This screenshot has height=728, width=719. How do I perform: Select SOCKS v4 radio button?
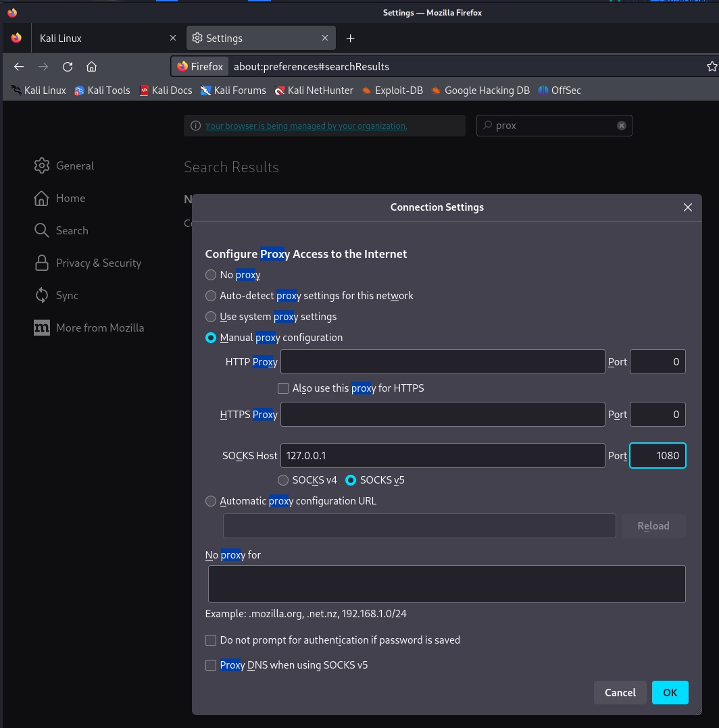pyautogui.click(x=283, y=480)
